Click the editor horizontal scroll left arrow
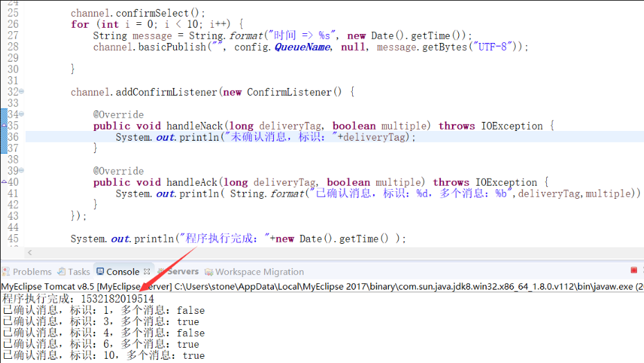Image resolution: width=644 pixels, height=363 pixels. pyautogui.click(x=30, y=253)
